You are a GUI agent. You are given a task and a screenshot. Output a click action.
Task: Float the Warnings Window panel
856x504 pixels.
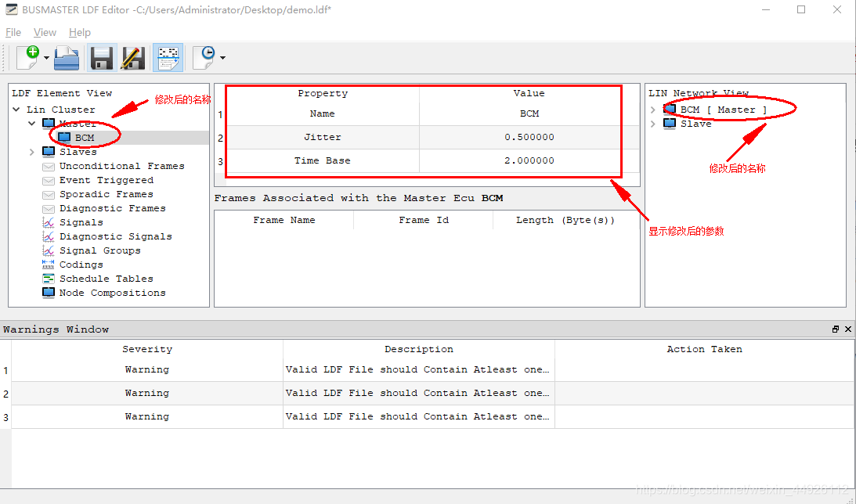(x=836, y=329)
